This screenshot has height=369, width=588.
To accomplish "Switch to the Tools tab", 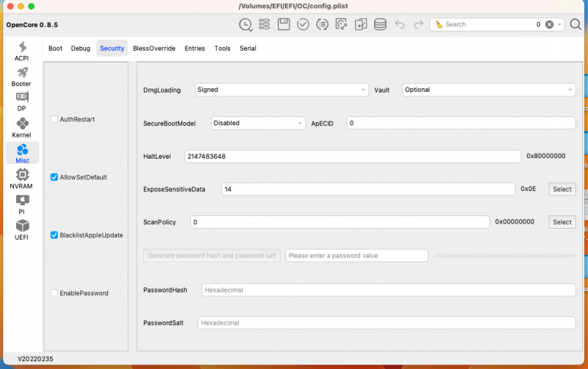I will (x=223, y=49).
